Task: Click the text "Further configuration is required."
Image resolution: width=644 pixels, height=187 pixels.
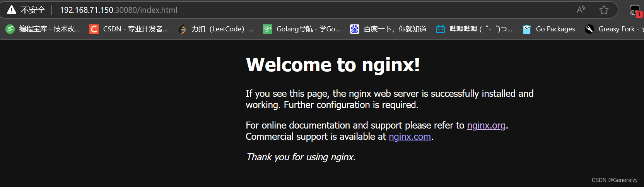Action: point(351,105)
